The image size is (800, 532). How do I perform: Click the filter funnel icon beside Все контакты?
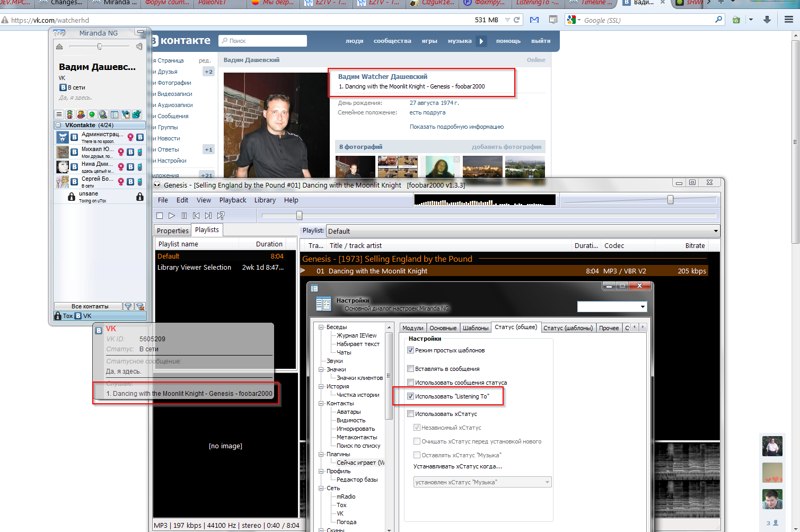128,306
